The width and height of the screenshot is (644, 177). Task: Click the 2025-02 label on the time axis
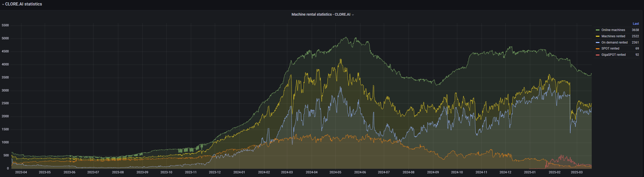554,172
